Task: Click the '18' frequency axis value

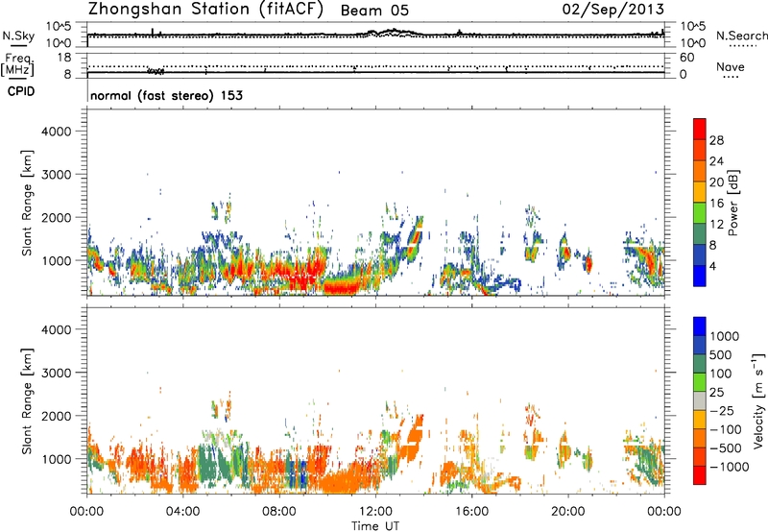Action: [x=64, y=58]
